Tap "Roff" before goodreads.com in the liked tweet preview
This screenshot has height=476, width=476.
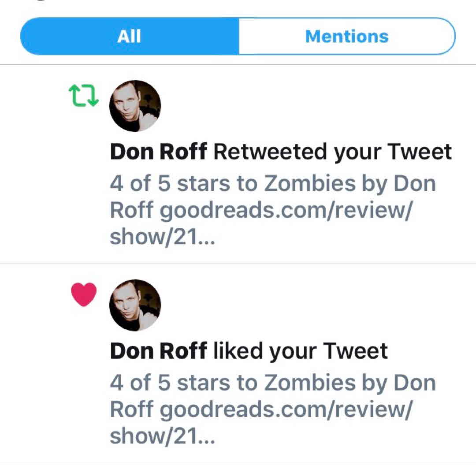[x=131, y=410]
